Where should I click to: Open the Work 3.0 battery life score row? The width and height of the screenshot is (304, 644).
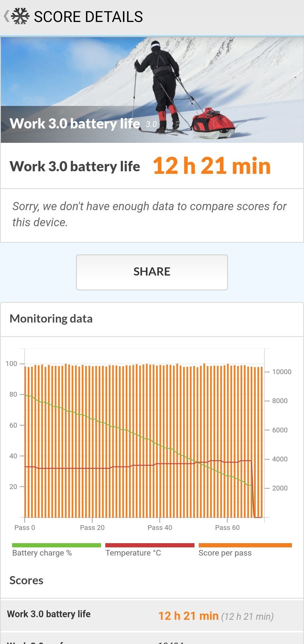152,616
